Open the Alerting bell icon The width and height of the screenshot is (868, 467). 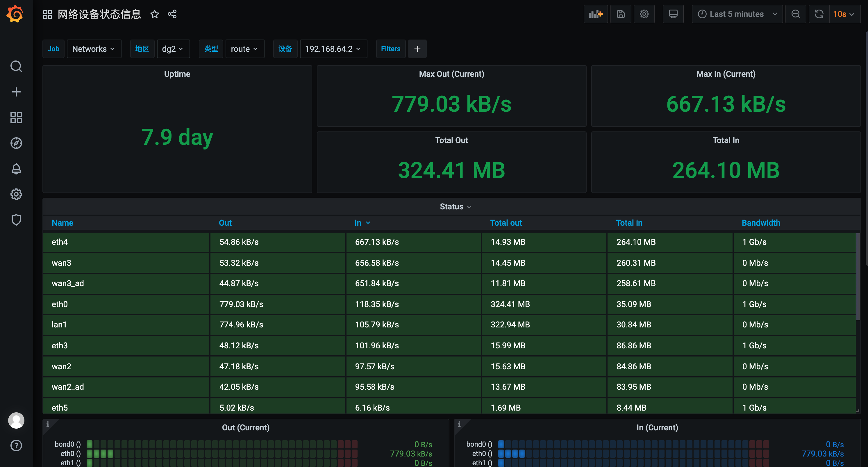point(16,169)
